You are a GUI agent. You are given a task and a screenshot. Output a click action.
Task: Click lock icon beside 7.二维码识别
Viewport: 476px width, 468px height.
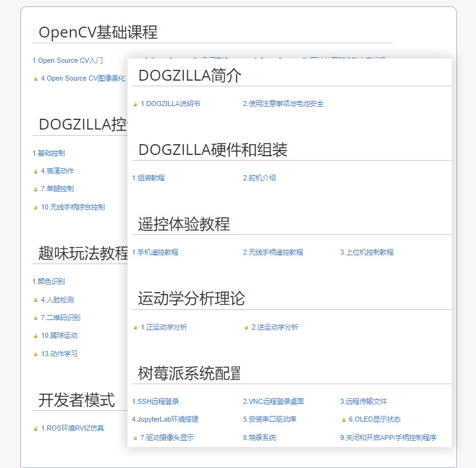[36, 318]
